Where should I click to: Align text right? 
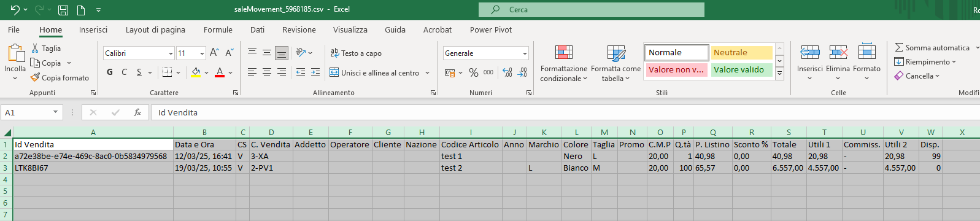[282, 72]
